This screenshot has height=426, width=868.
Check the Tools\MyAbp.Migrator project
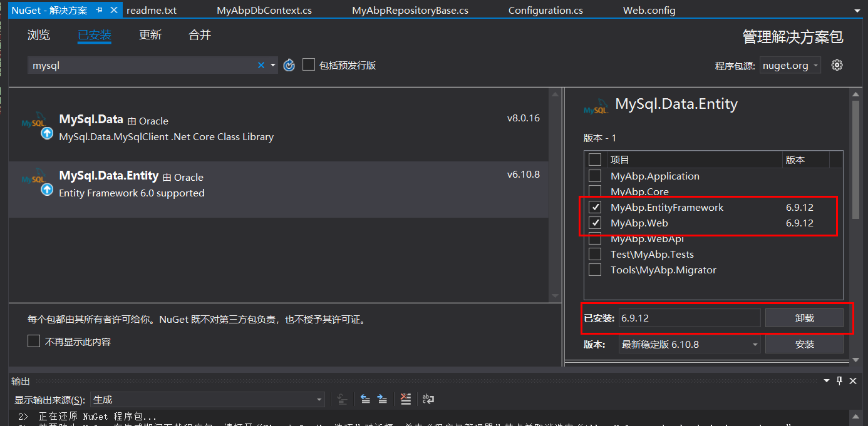[595, 270]
